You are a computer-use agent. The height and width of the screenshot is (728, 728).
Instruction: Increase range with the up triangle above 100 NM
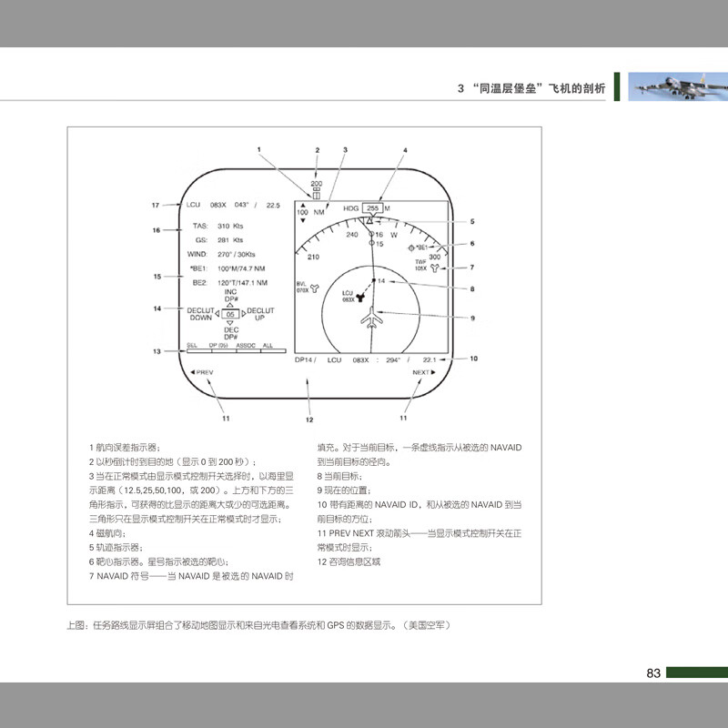pos(301,206)
